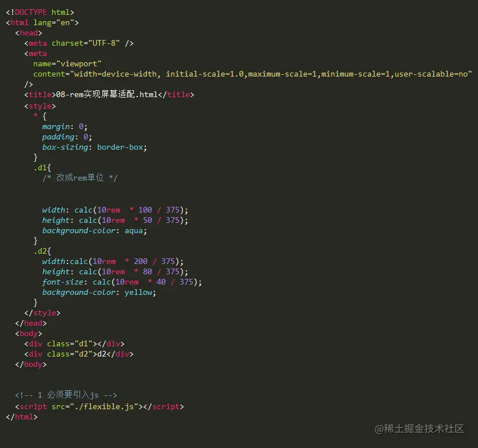Click the font-size calc(10rem * 40 / 375) line
478x448 pixels.
click(x=122, y=282)
